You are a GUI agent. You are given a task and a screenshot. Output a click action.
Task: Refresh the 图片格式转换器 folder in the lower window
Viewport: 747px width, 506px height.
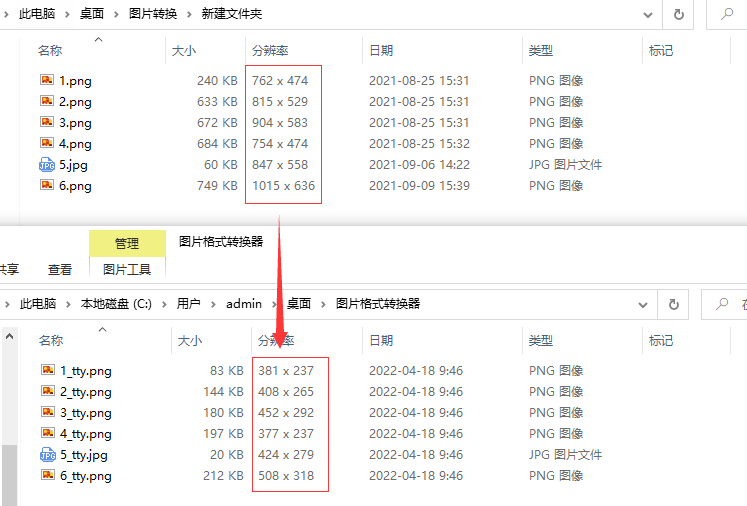coord(674,304)
